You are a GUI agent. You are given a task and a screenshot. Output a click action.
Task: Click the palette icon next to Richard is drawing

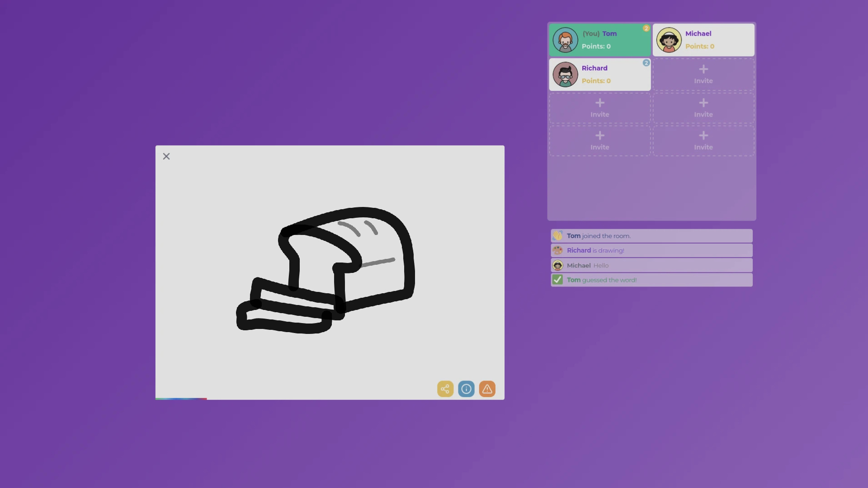click(557, 250)
